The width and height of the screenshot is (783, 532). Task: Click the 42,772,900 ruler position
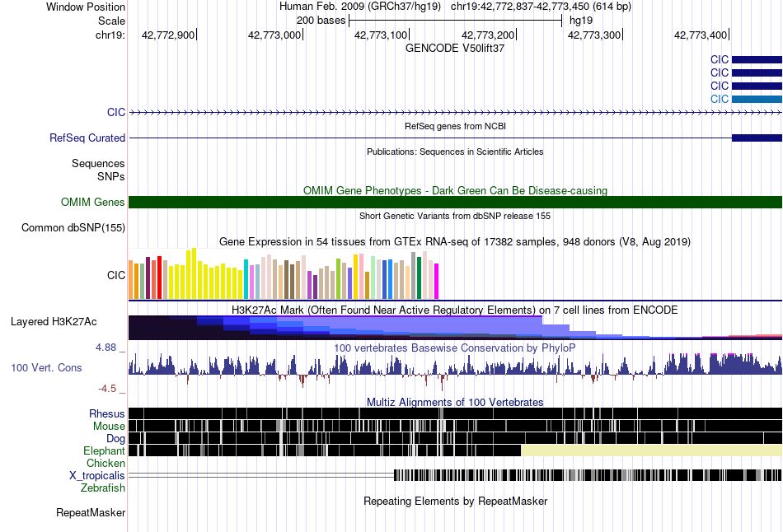(x=168, y=35)
